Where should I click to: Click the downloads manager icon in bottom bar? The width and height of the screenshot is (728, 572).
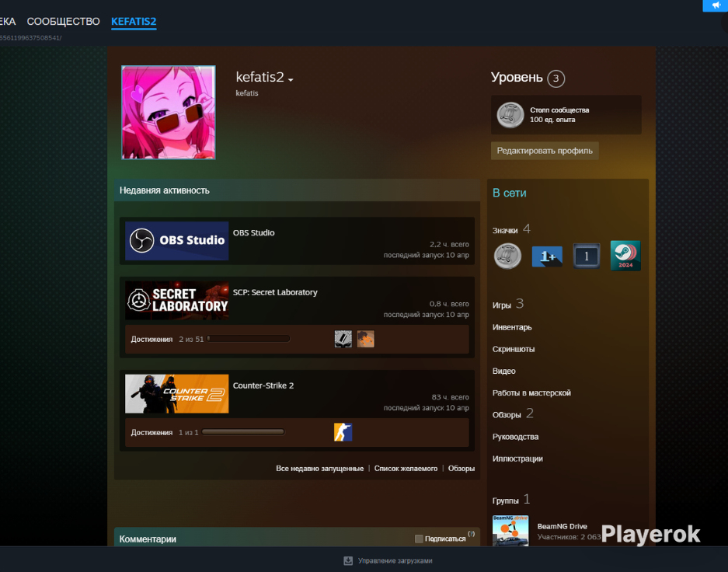pos(348,561)
